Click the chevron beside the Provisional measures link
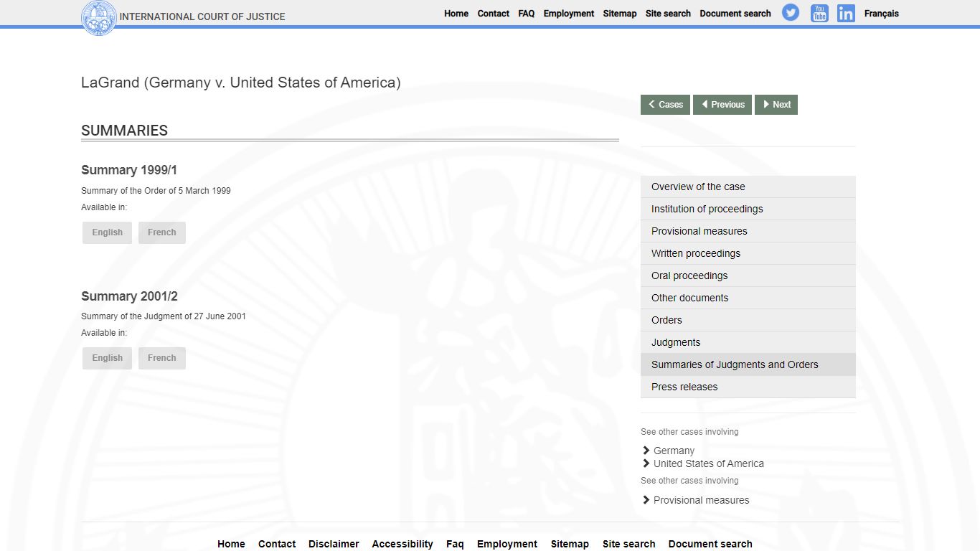The width and height of the screenshot is (980, 551). (646, 500)
